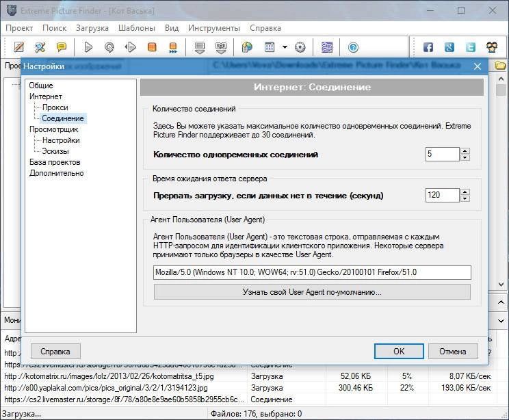Screen dimensions: 509x420
Task: Open the Проект menu
Action: pyautogui.click(x=19, y=28)
